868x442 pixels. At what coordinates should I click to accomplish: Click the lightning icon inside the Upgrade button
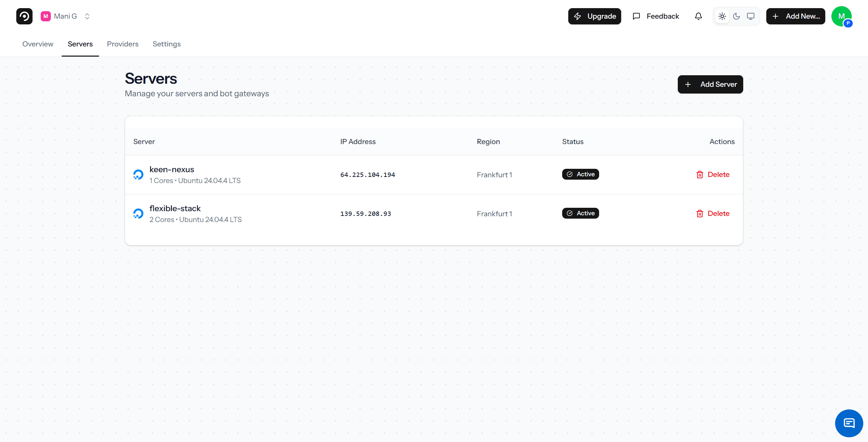point(578,16)
